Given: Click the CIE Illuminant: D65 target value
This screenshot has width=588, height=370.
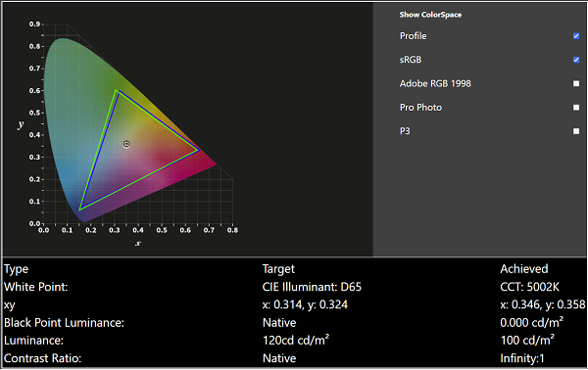Looking at the screenshot, I should [x=312, y=287].
